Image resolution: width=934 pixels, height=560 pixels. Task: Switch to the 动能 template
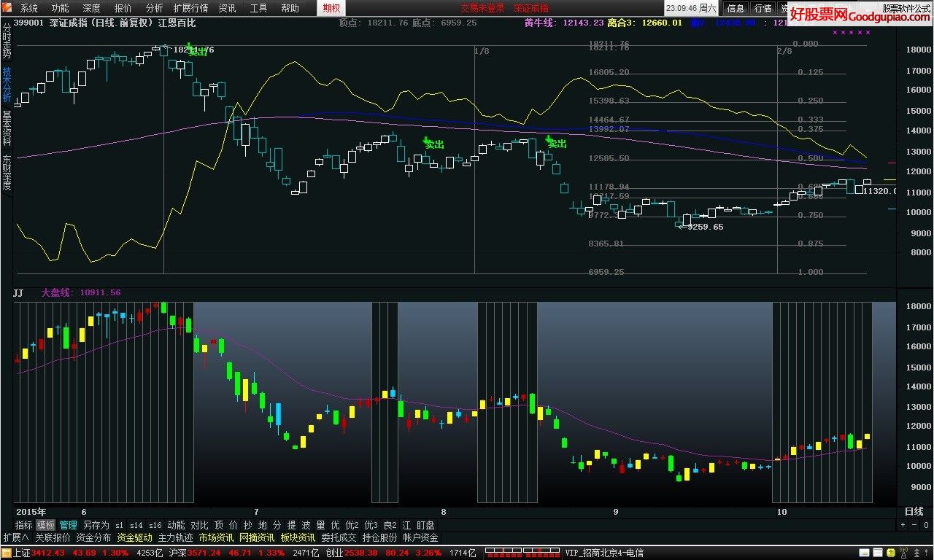pos(176,525)
